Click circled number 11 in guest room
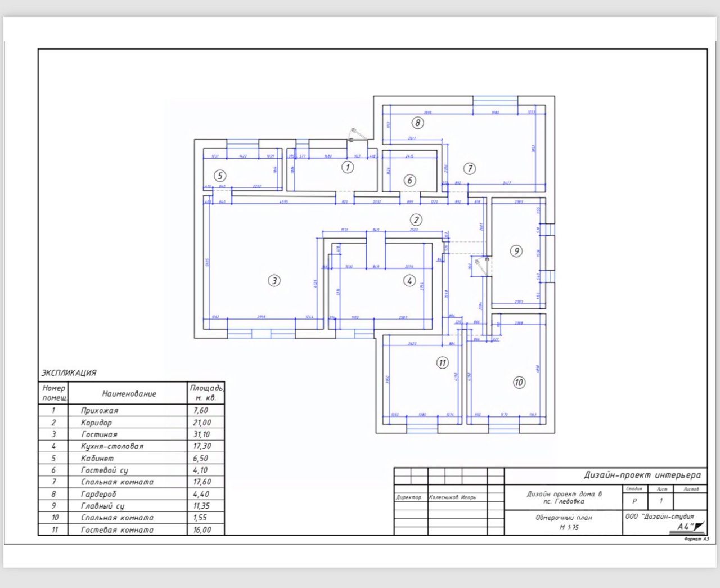Viewport: 720px width, 588px height. (443, 363)
